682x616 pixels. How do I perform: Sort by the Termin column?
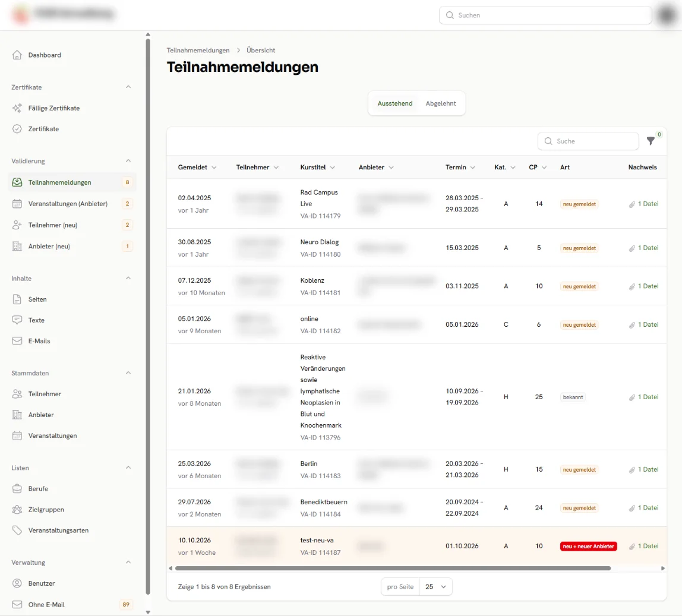[460, 168]
